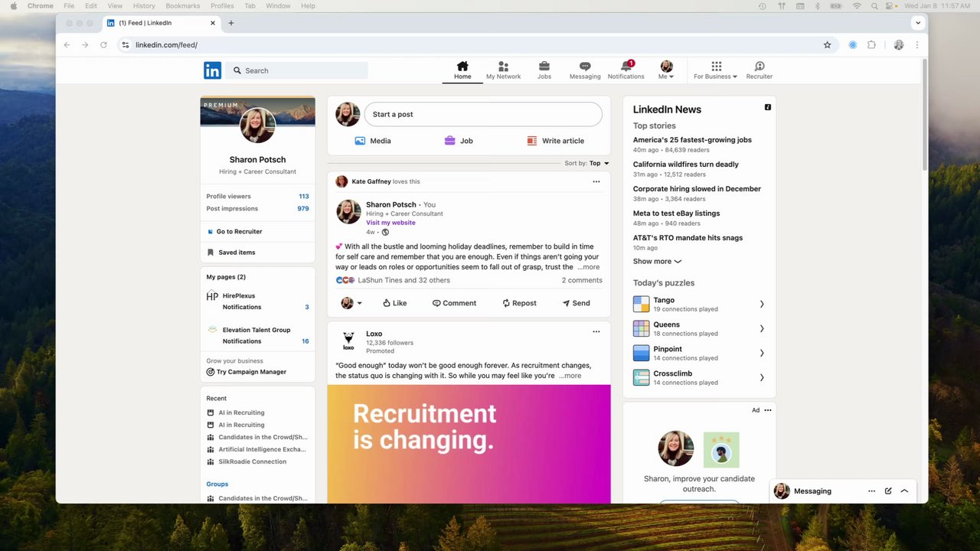
Task: Click the LinkedIn logo icon
Action: click(212, 70)
